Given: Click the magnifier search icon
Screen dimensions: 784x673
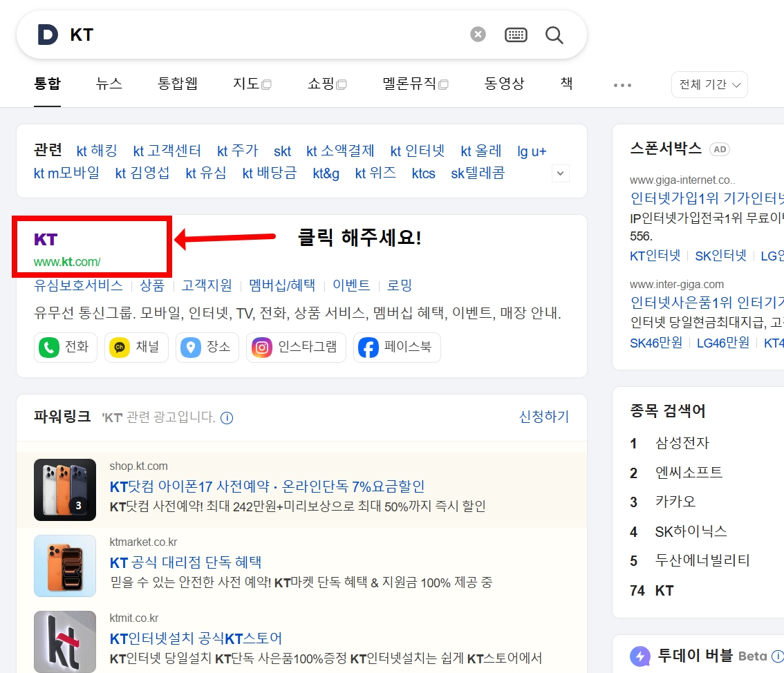Looking at the screenshot, I should [x=554, y=35].
